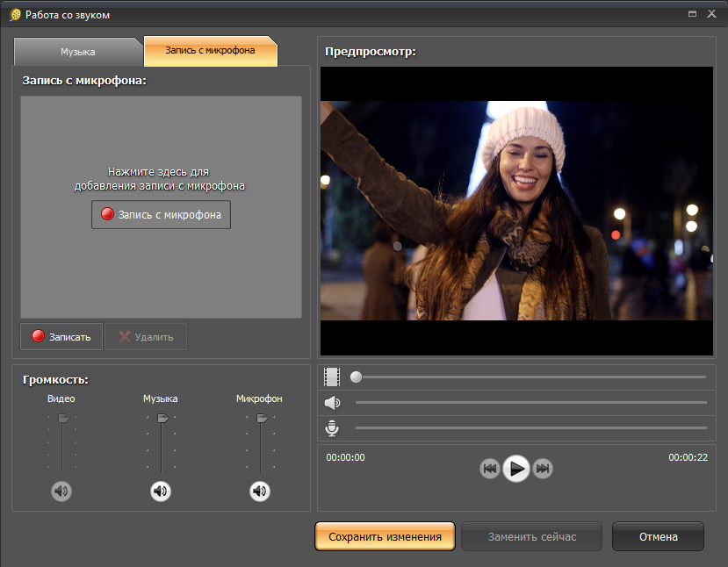Viewport: 728px width, 567px height.
Task: Click the Удалить button
Action: (146, 337)
